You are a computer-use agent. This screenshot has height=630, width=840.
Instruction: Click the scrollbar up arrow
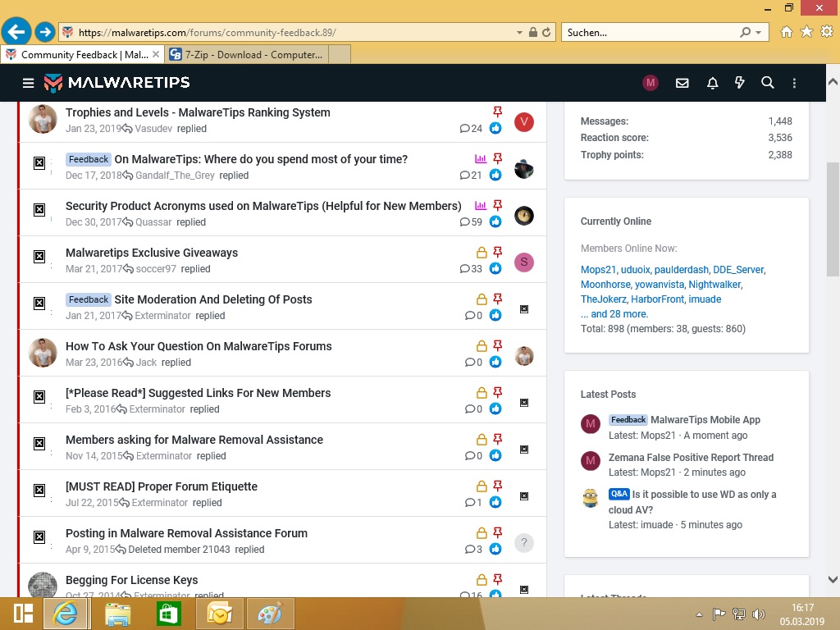point(833,82)
